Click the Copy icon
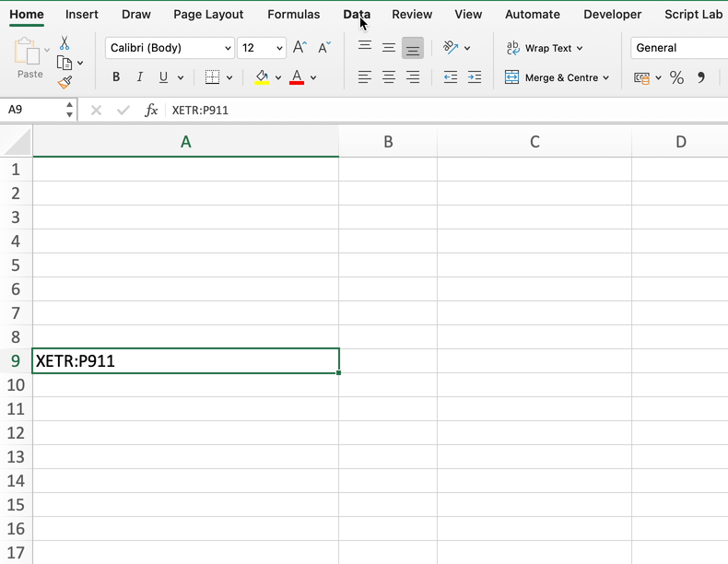Image resolution: width=728 pixels, height=564 pixels. (x=65, y=63)
